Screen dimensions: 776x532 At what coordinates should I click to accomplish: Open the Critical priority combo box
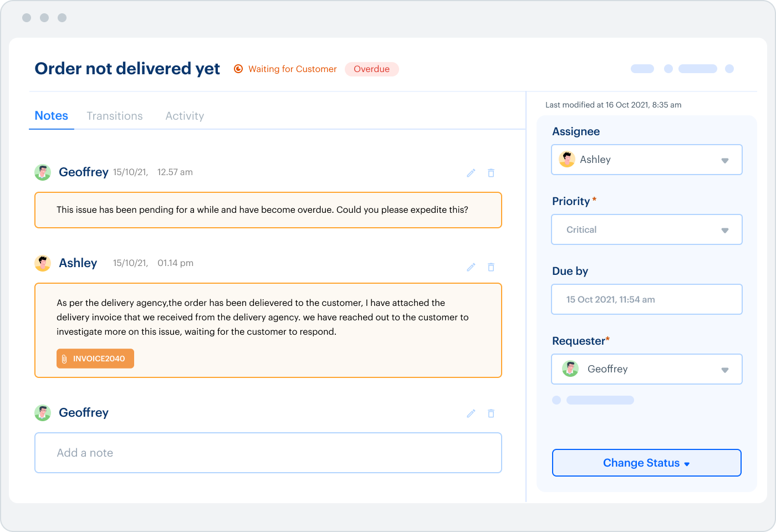coord(647,229)
